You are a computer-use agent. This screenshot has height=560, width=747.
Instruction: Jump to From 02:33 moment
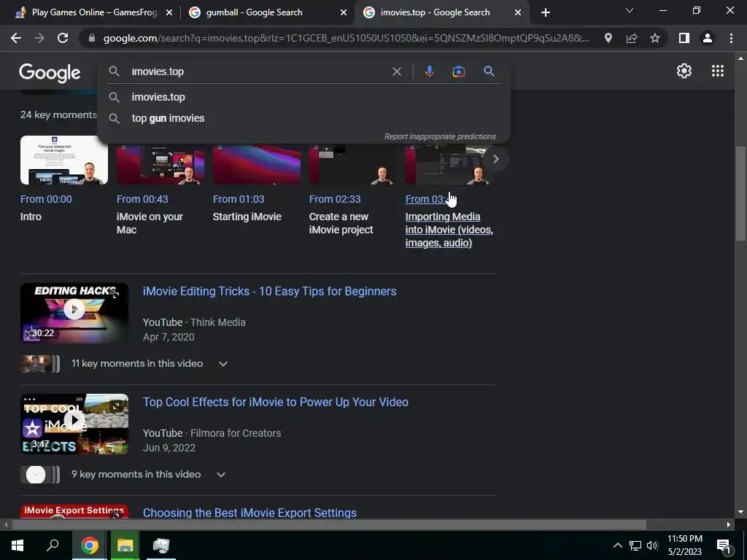[334, 199]
